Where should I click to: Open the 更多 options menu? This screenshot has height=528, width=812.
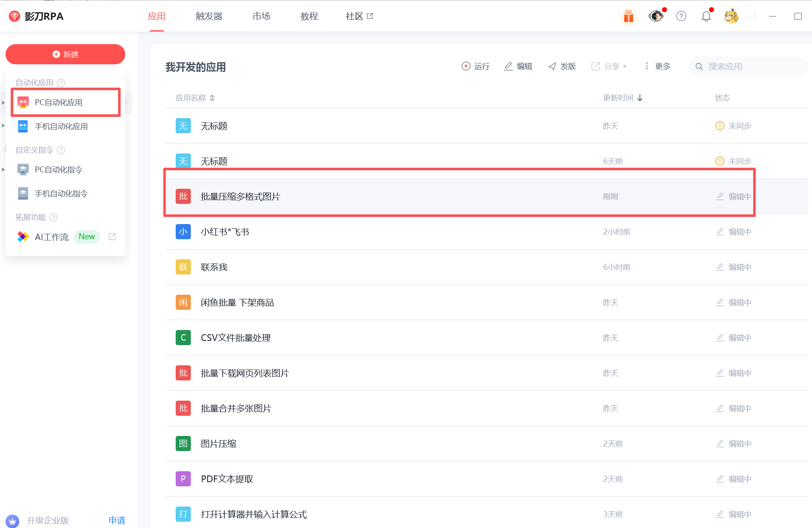(x=657, y=66)
